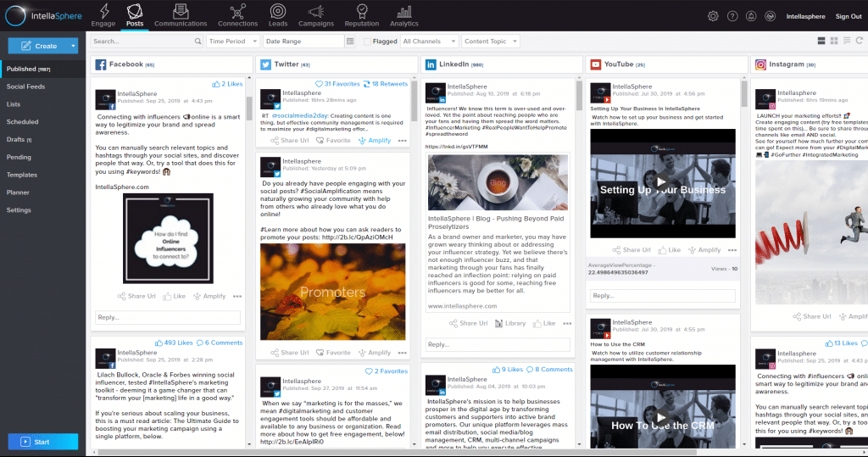Click the Instagram column icon
The width and height of the screenshot is (868, 457).
(x=760, y=64)
